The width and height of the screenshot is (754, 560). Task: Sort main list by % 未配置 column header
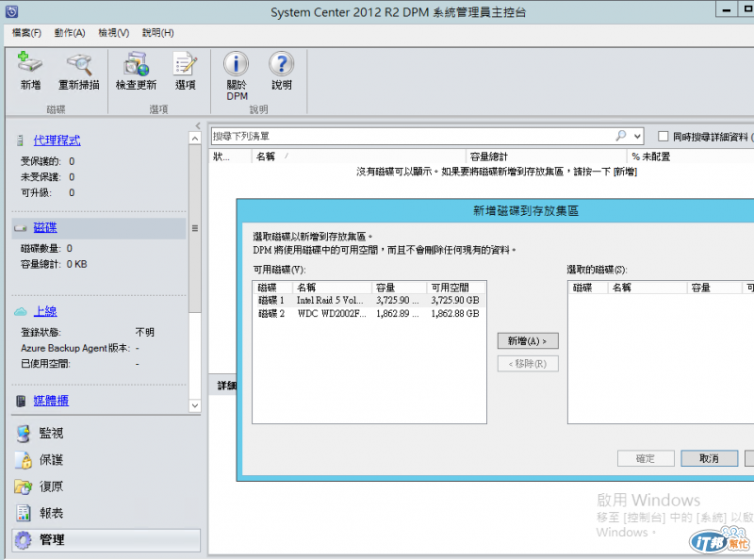point(691,156)
